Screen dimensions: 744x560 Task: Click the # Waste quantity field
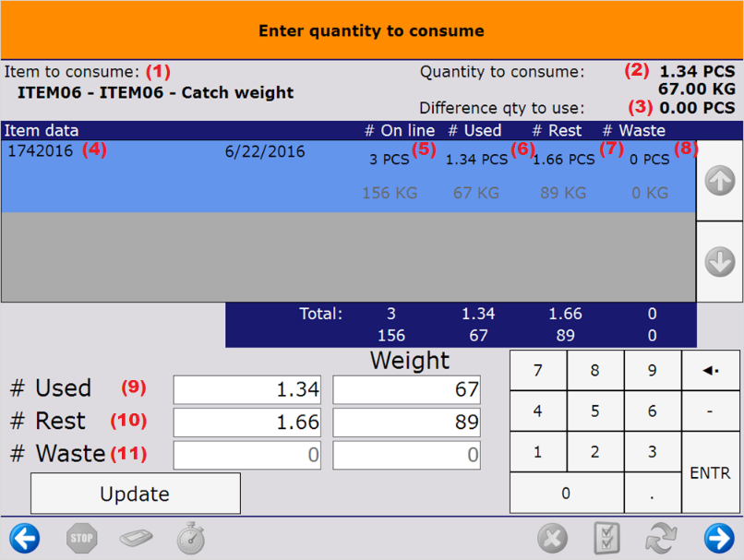click(x=247, y=455)
